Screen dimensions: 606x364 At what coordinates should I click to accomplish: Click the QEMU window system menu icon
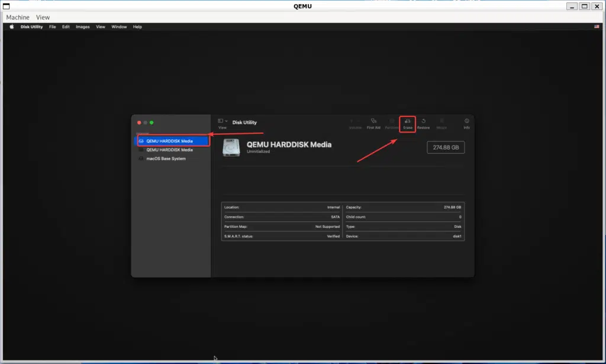point(6,6)
